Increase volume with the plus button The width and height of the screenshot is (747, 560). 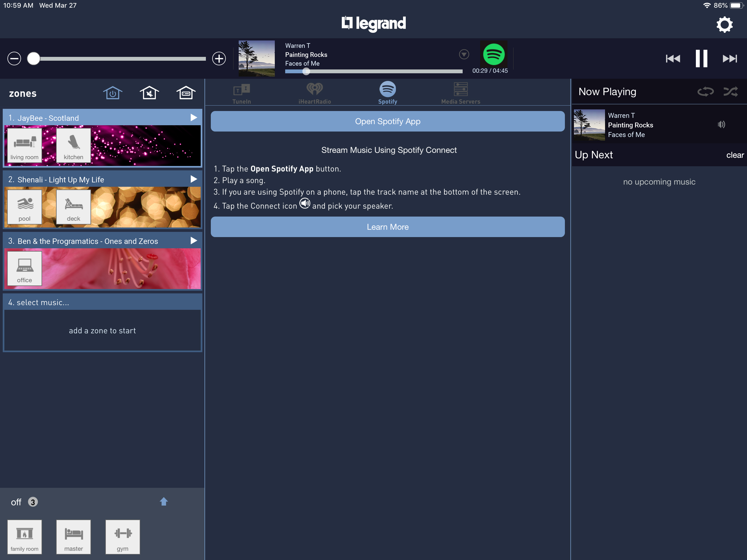(219, 59)
